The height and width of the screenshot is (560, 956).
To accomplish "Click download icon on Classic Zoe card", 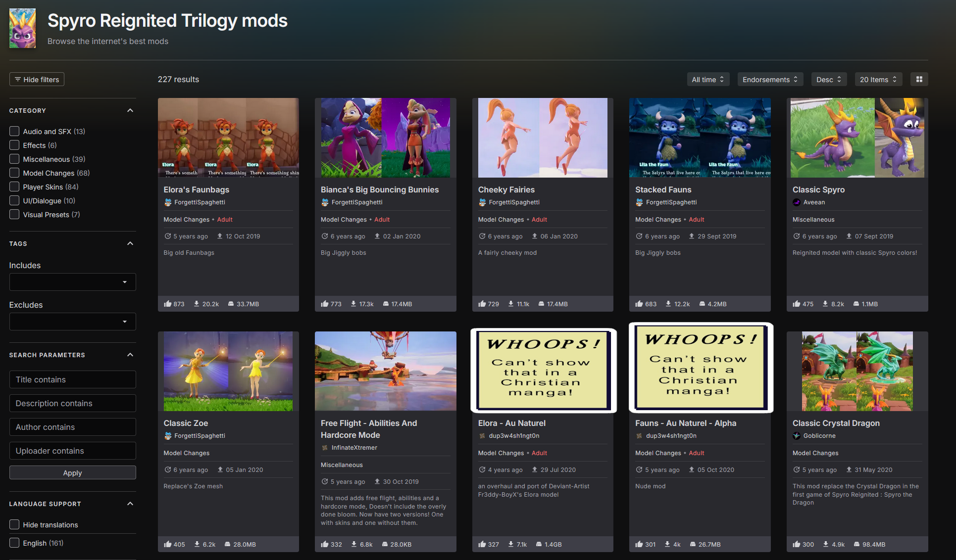I will click(197, 544).
